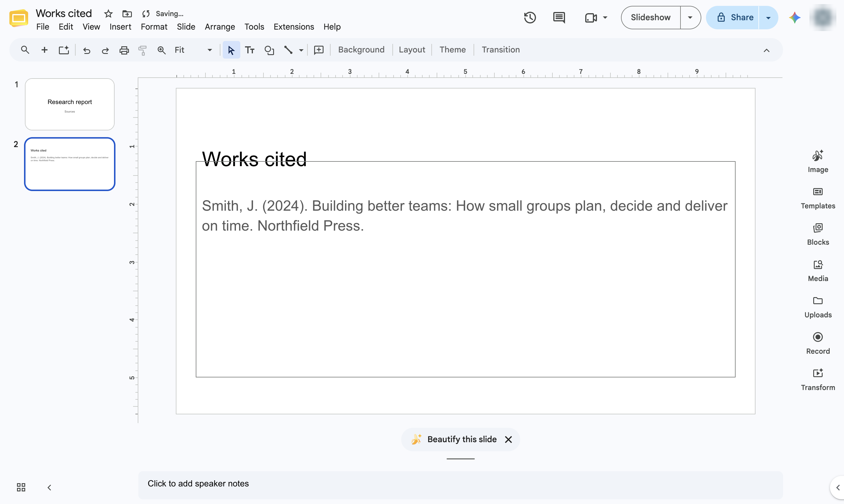
Task: Open the Extensions menu
Action: click(294, 26)
